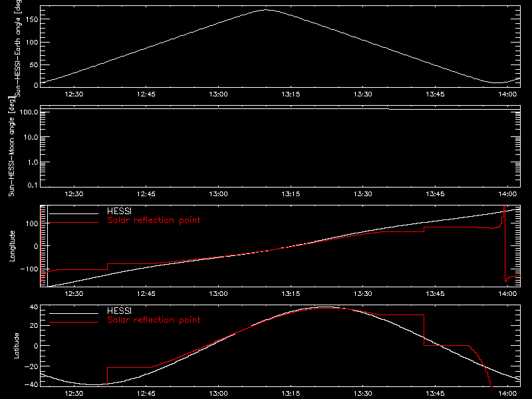Click the 150 tick label on Earth angle plot
Screen dimensions: 532x399
[32, 19]
